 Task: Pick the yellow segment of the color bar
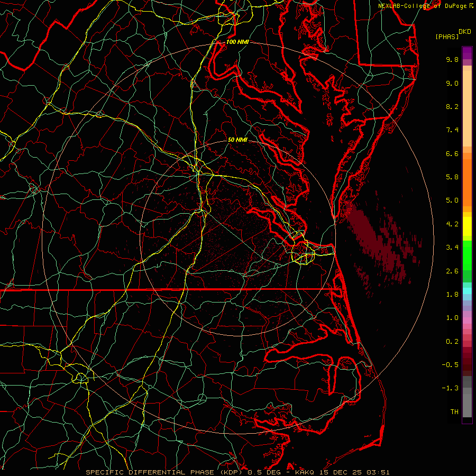point(467,226)
